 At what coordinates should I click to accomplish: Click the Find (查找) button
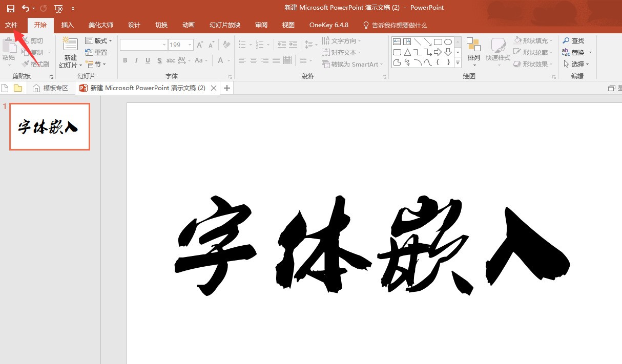coord(573,40)
